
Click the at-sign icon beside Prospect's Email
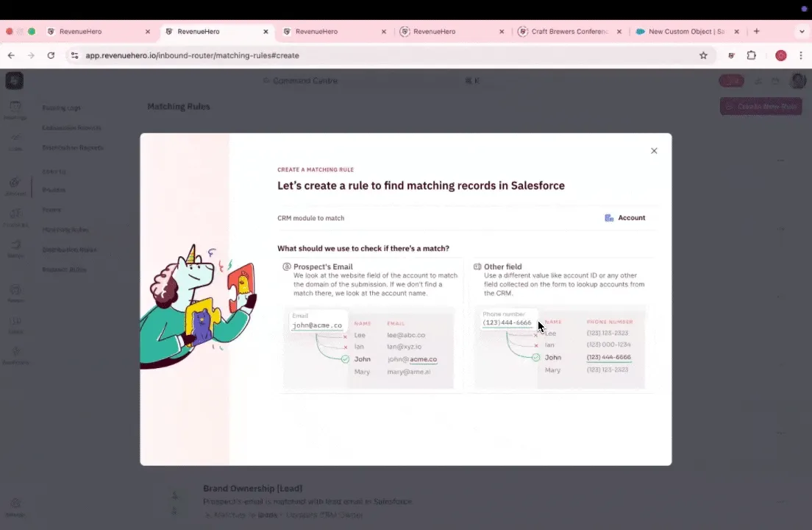tap(286, 266)
